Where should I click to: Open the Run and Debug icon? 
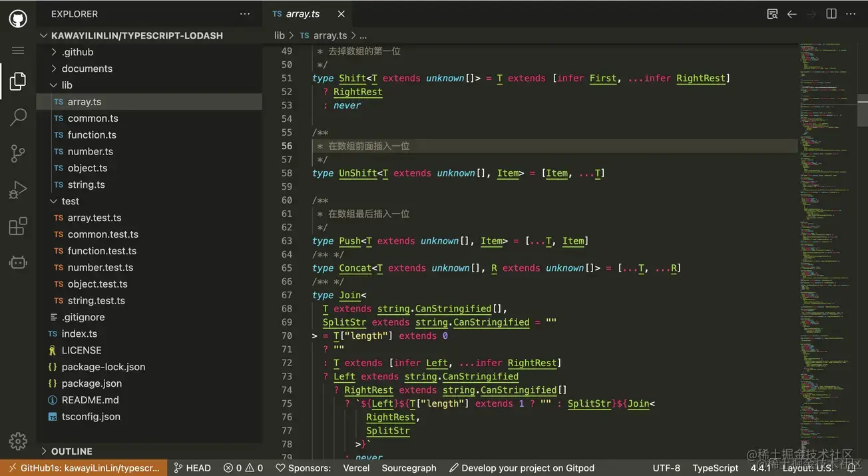[18, 190]
